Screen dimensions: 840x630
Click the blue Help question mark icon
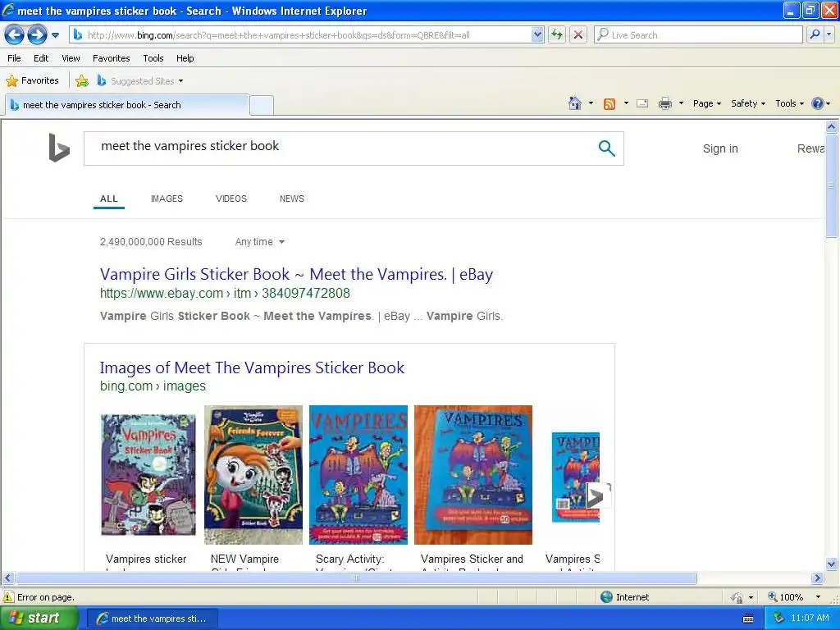click(818, 103)
